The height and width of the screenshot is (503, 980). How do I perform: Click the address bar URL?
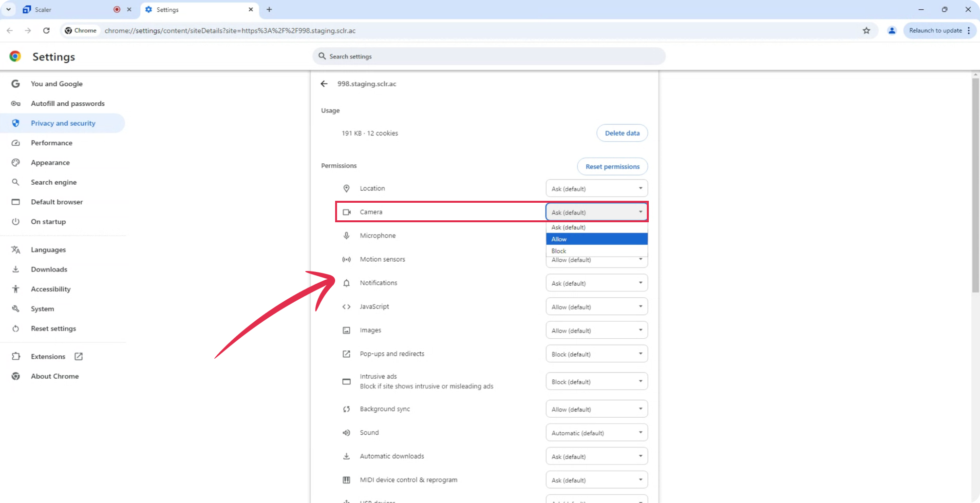click(230, 31)
